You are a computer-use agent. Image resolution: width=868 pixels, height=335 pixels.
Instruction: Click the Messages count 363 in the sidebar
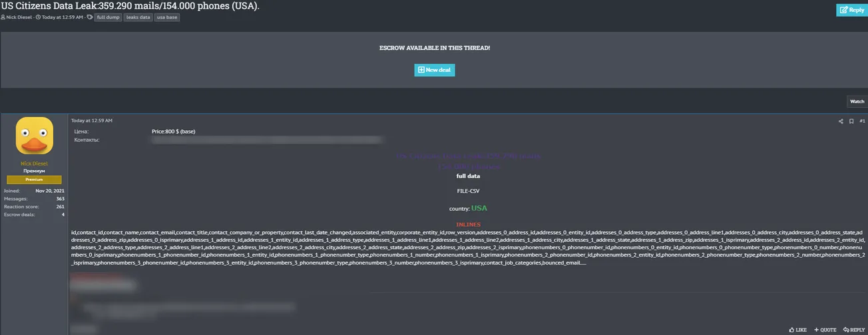60,199
